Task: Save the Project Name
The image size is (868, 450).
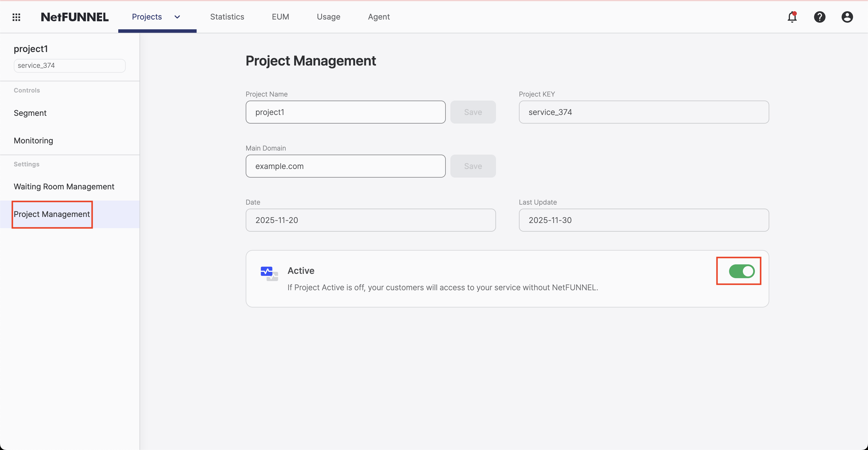Action: click(473, 112)
